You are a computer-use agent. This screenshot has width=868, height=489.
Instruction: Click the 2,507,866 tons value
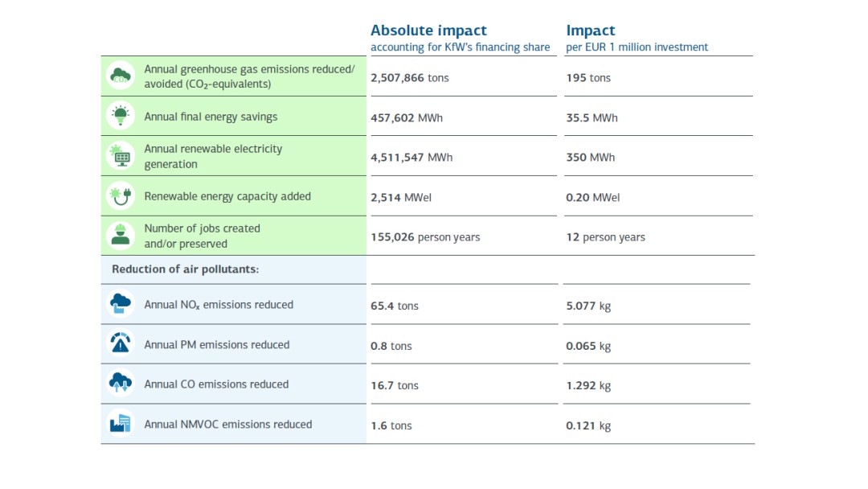412,78
